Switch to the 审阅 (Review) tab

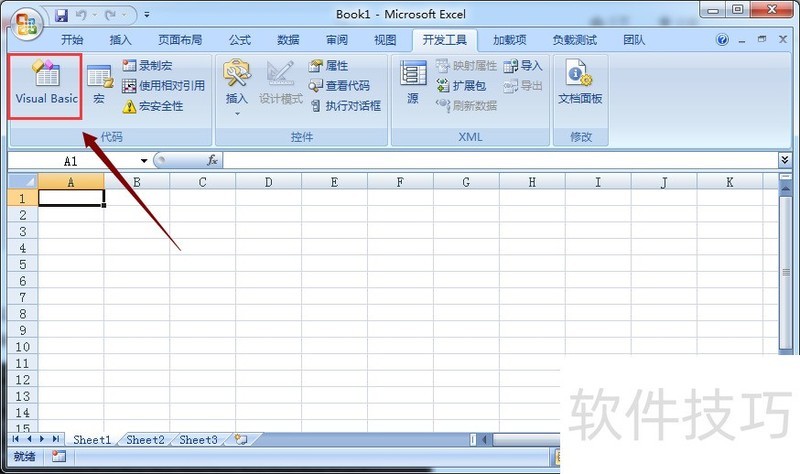tap(337, 40)
